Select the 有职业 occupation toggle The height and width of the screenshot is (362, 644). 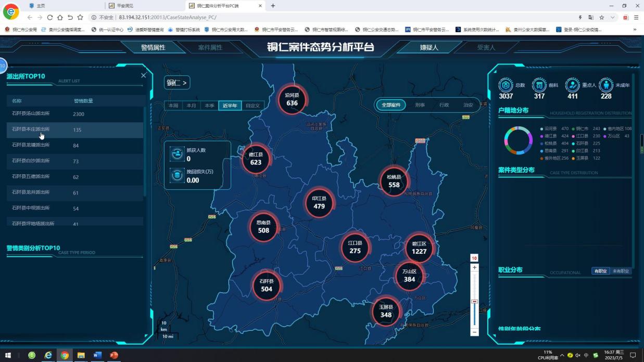click(600, 271)
